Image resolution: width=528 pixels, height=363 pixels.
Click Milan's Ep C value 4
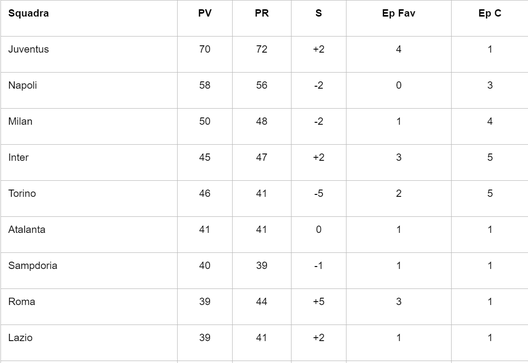point(490,121)
